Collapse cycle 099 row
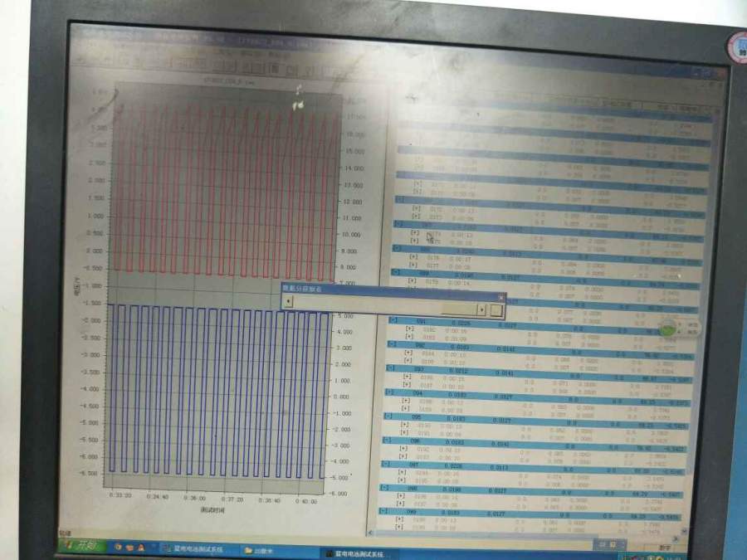 pos(383,511)
